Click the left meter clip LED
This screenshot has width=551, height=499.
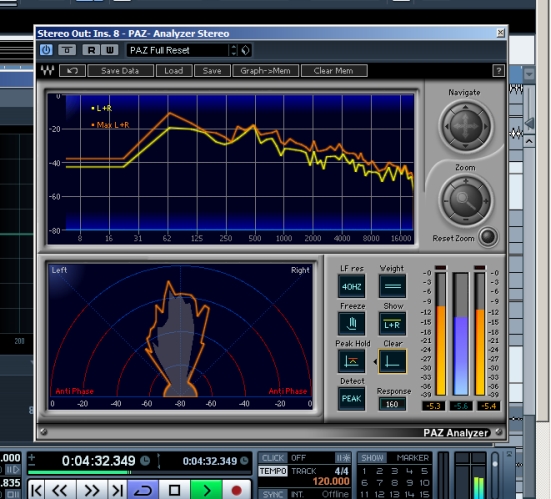coord(441,268)
